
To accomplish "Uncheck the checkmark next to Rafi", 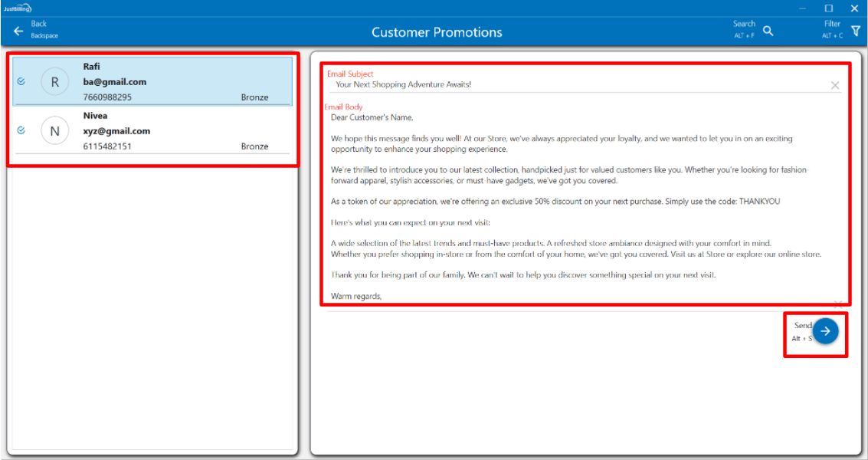I will (21, 81).
